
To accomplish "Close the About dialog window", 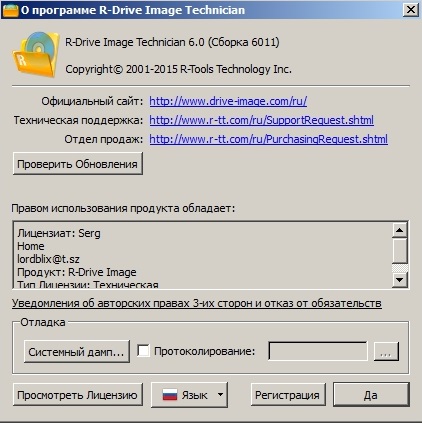I will pyautogui.click(x=411, y=10).
